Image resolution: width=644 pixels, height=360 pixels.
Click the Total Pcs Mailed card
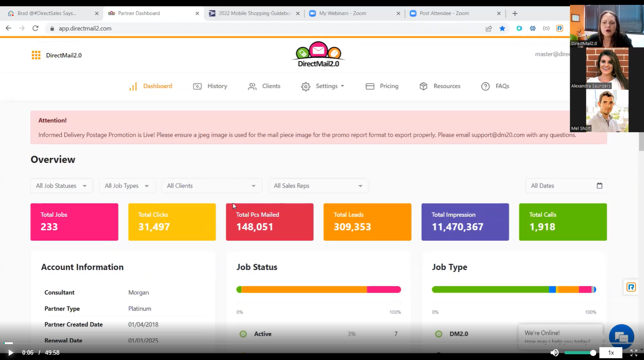tap(269, 222)
